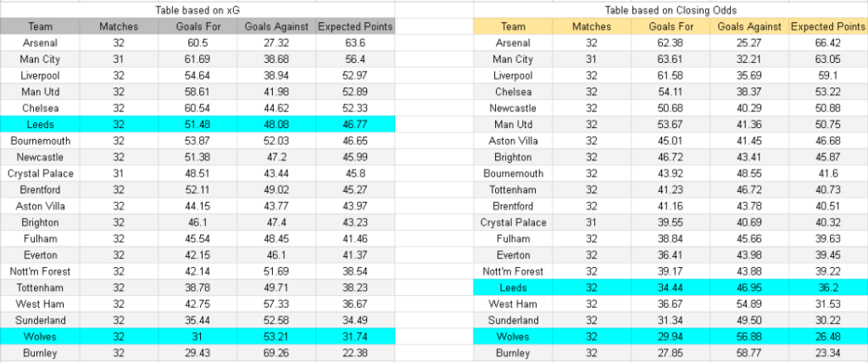Click the Goals Against header in xG table
This screenshot has height=363, width=868.
[x=276, y=26]
